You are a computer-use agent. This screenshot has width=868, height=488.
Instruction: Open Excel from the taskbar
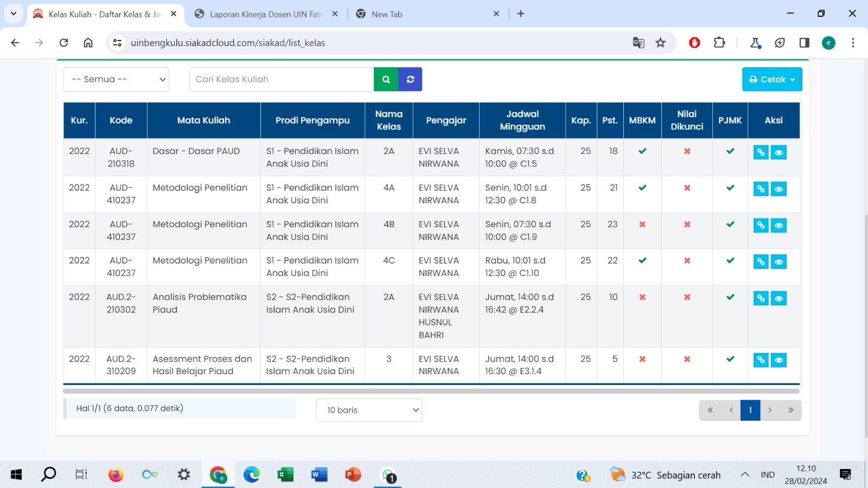click(x=285, y=475)
